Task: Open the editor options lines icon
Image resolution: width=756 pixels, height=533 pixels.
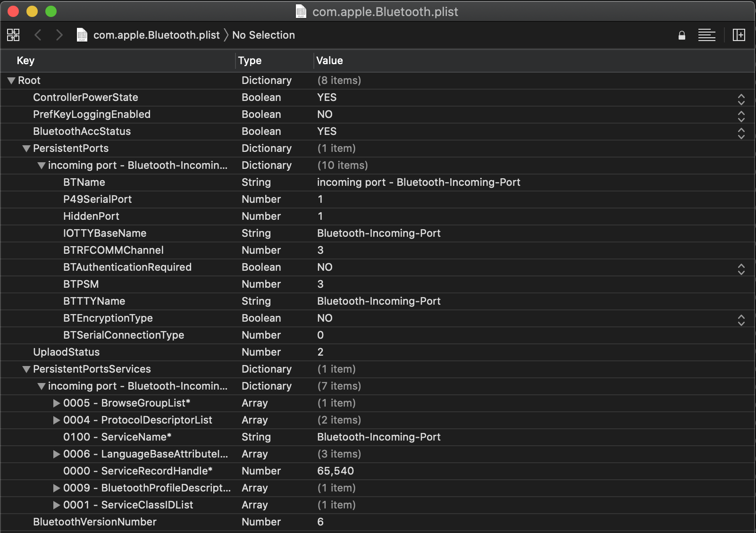Action: click(x=706, y=35)
